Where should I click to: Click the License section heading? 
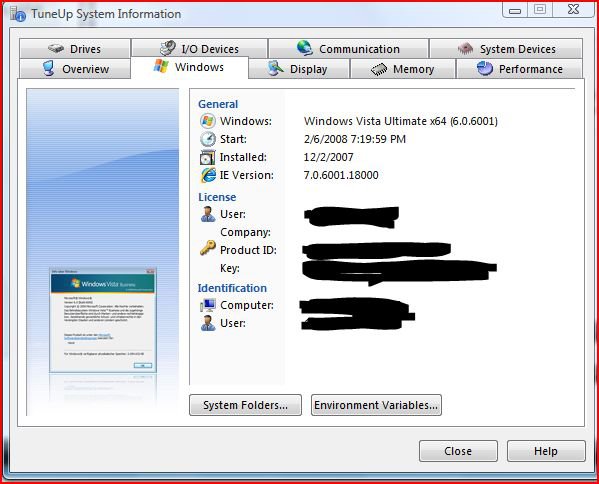pos(217,197)
